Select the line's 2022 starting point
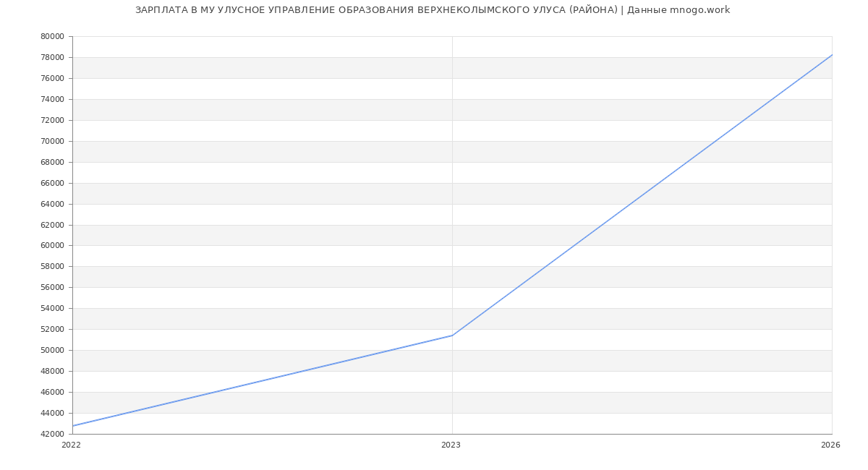Image resolution: width=868 pixels, height=470 pixels. coord(73,426)
